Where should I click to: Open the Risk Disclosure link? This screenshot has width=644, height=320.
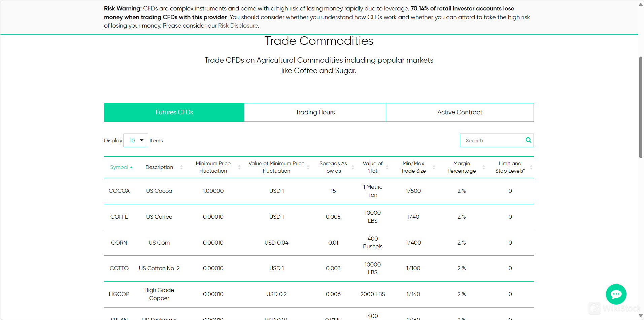point(238,26)
